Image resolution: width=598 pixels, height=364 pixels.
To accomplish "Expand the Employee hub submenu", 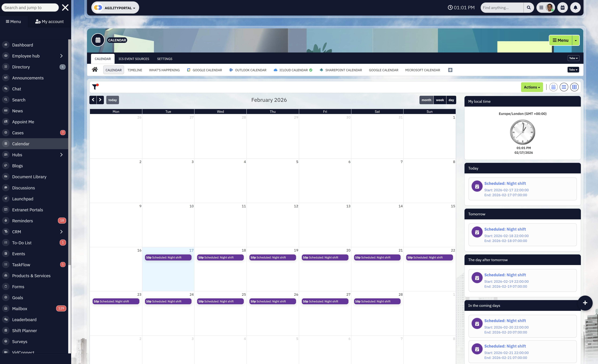I will point(61,56).
